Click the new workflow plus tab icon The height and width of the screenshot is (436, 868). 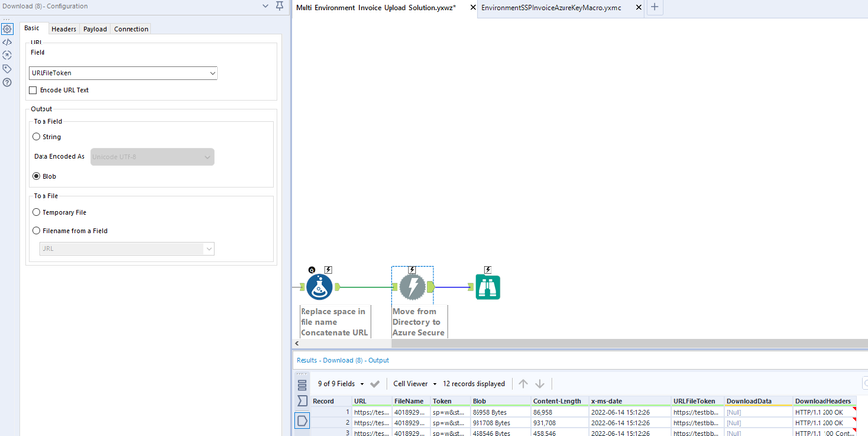click(x=654, y=7)
